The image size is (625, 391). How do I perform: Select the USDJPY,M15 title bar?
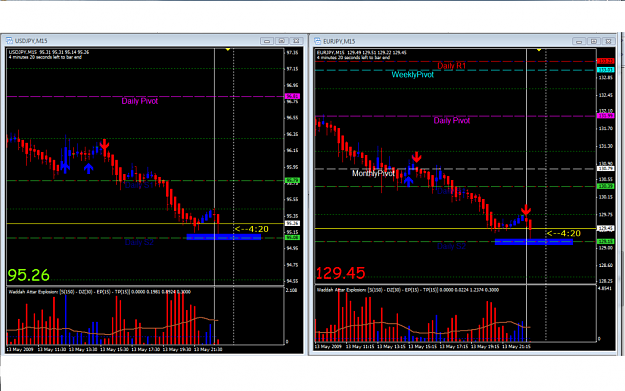(x=154, y=41)
